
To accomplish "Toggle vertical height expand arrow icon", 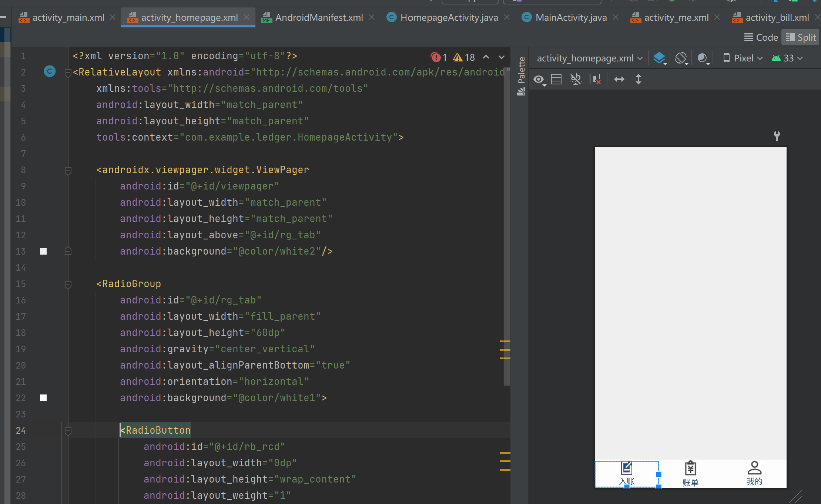I will 639,79.
